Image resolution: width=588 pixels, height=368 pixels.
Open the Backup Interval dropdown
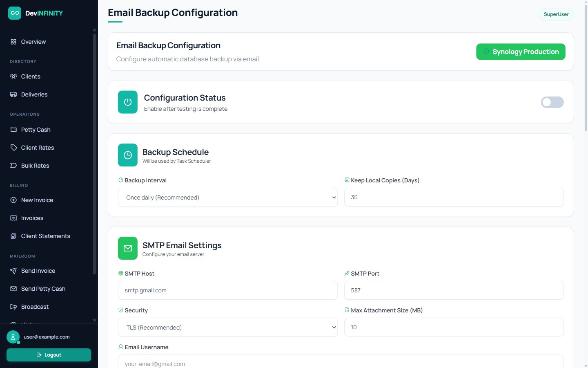point(228,197)
